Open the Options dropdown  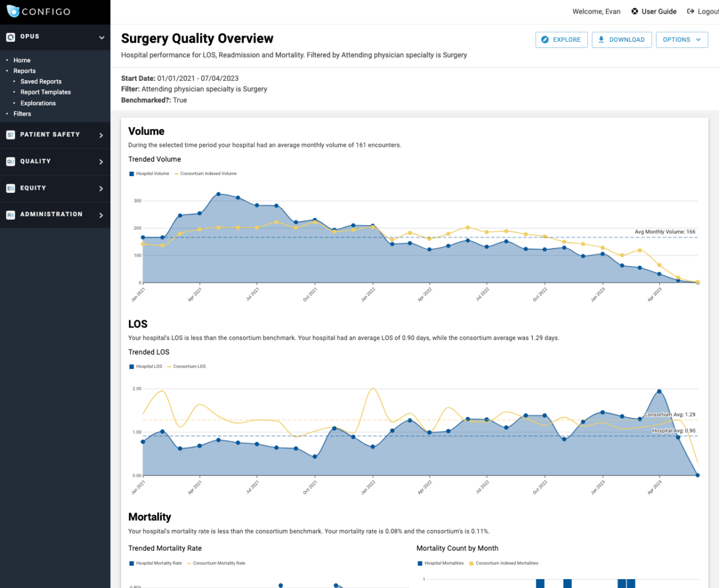682,40
